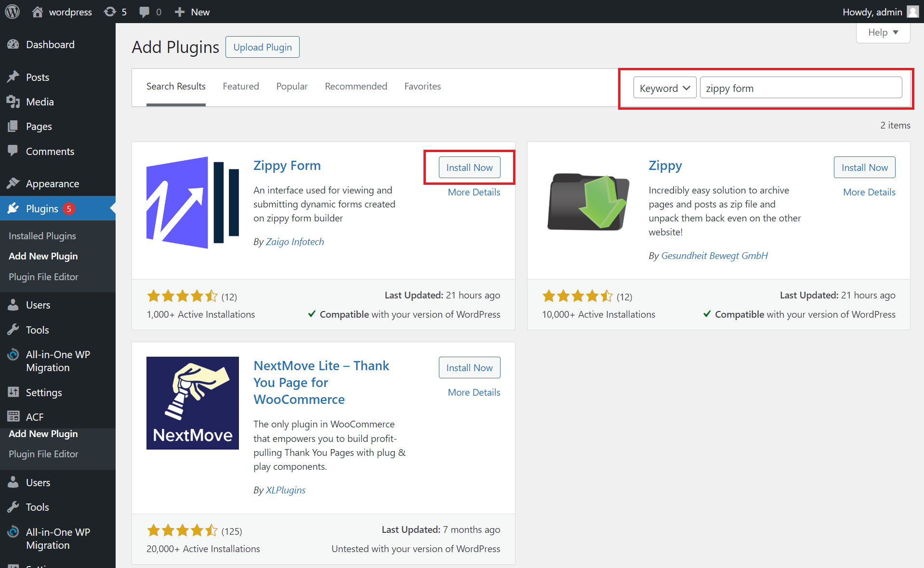Switch to the Featured tab
The width and height of the screenshot is (924, 568).
(x=240, y=86)
